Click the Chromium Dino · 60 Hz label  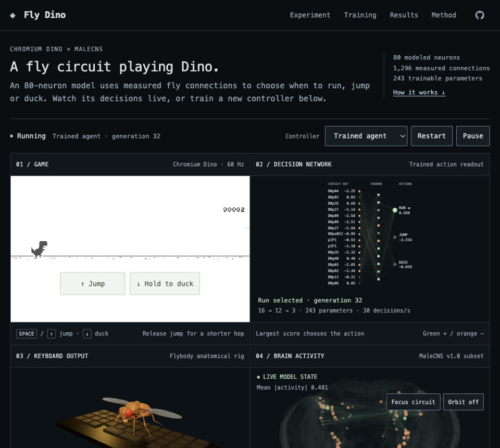(208, 164)
